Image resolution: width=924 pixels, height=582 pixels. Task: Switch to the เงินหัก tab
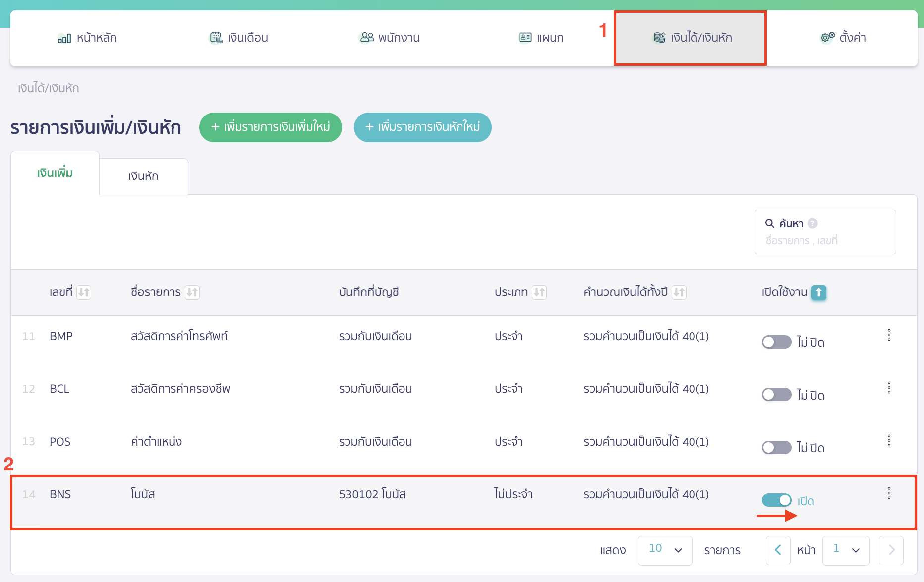(x=143, y=176)
